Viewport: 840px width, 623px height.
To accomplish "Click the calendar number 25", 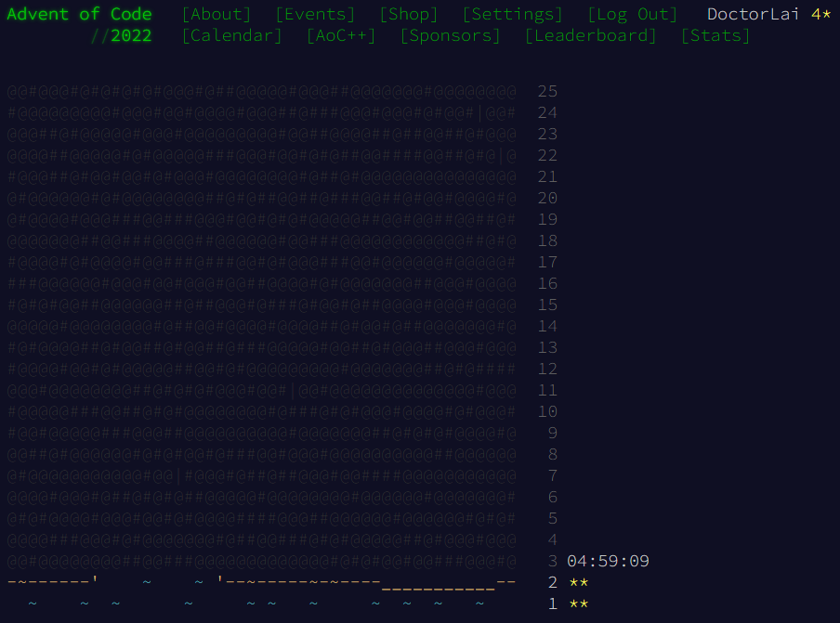I will (x=547, y=91).
